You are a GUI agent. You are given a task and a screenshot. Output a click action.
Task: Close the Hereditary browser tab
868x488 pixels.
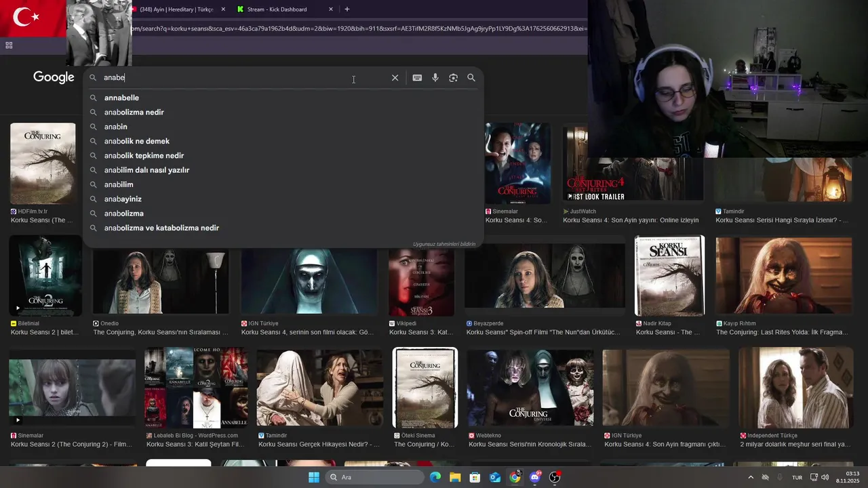223,9
